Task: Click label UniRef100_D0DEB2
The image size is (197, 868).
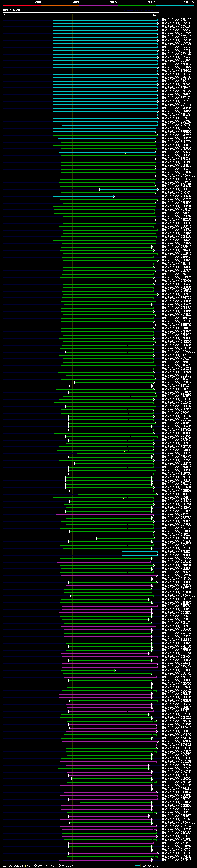Action: 177,341
